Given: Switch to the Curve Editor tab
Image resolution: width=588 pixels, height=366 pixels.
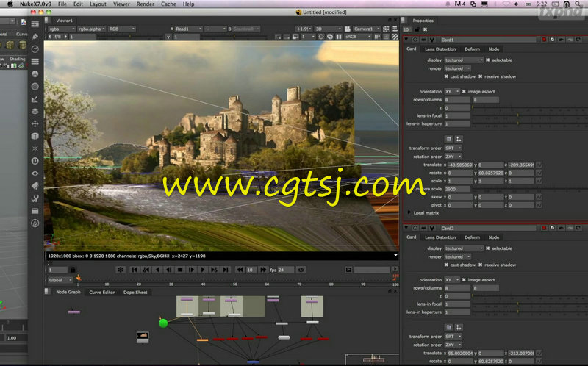Looking at the screenshot, I should pos(101,292).
